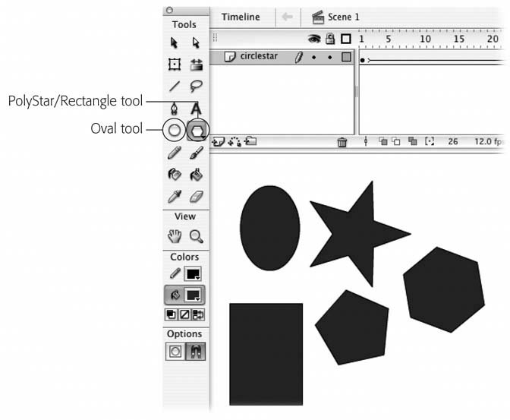
Task: Click the Scene 1 label
Action: [x=344, y=17]
